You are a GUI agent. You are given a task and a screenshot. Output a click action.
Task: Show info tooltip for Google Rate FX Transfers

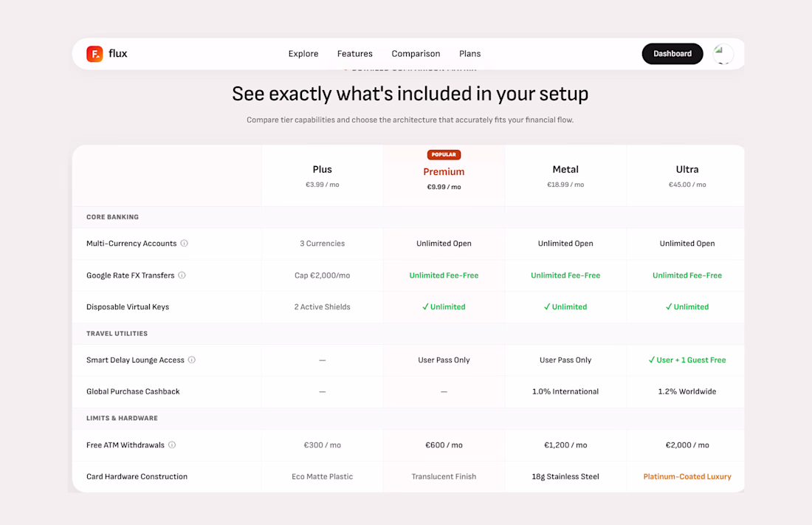tap(182, 275)
